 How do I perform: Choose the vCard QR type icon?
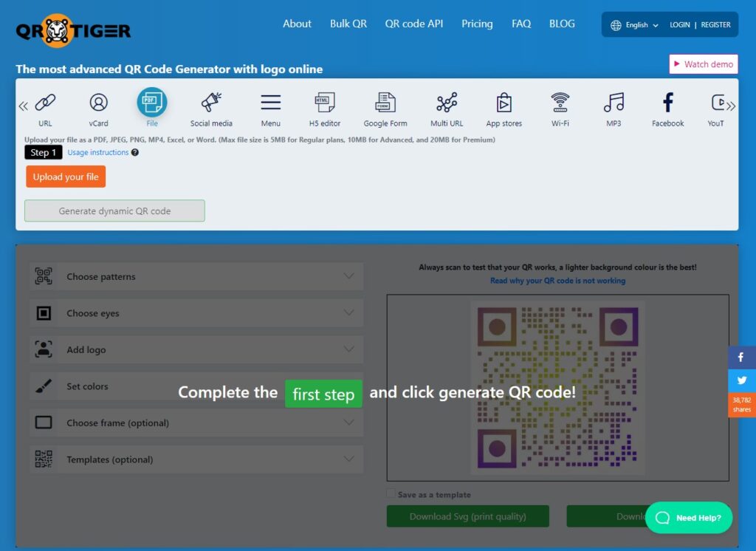(98, 103)
